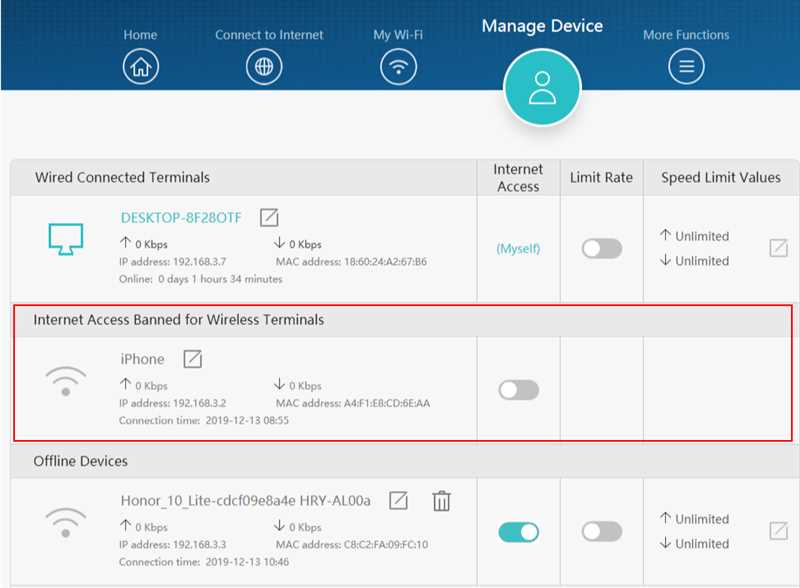The image size is (800, 588).
Task: Turn on Internet Access for iPhone
Action: click(518, 390)
